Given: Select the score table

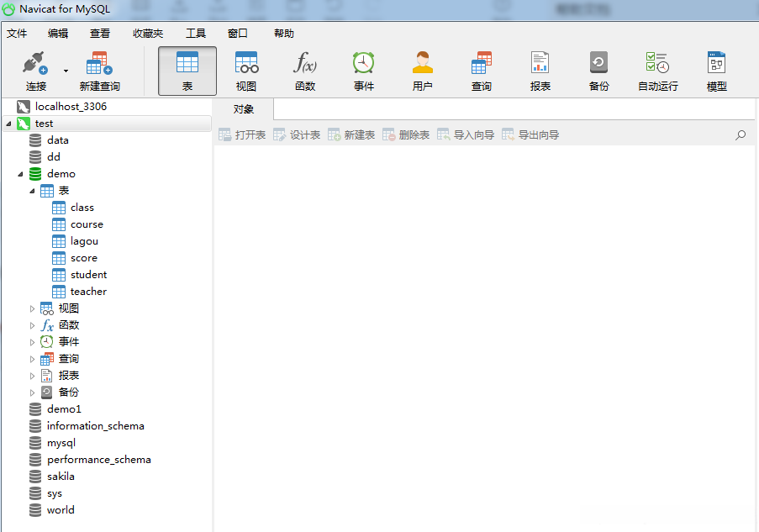Looking at the screenshot, I should (84, 258).
